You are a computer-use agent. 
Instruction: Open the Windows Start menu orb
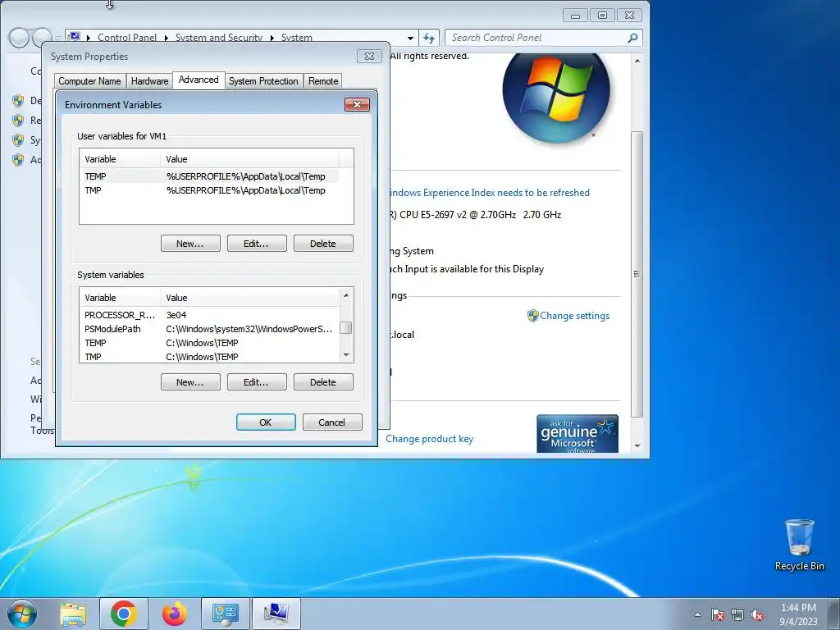pyautogui.click(x=22, y=614)
